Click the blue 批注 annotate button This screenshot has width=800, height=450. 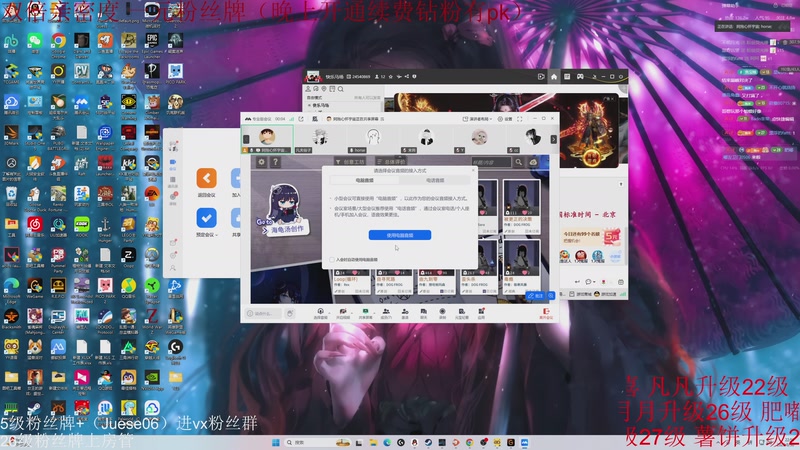tap(536, 295)
